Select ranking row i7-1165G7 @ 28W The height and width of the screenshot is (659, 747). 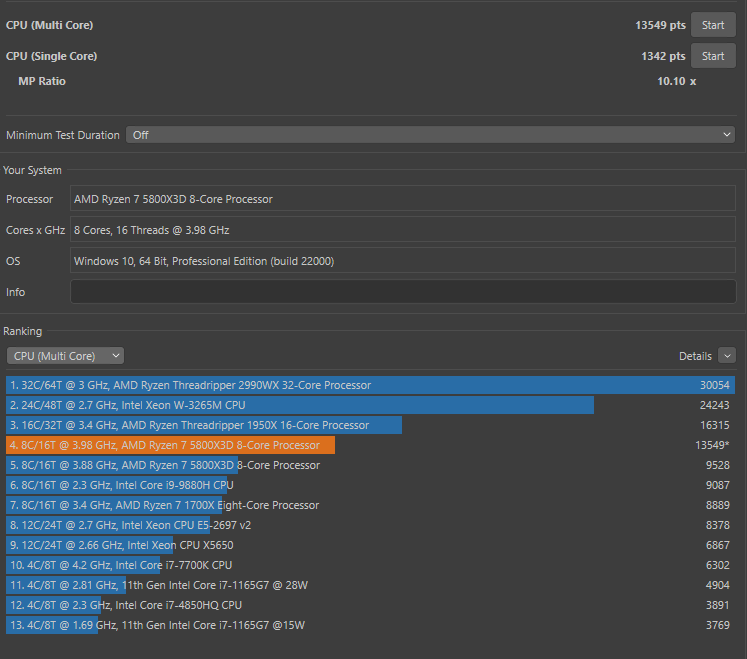coord(370,585)
